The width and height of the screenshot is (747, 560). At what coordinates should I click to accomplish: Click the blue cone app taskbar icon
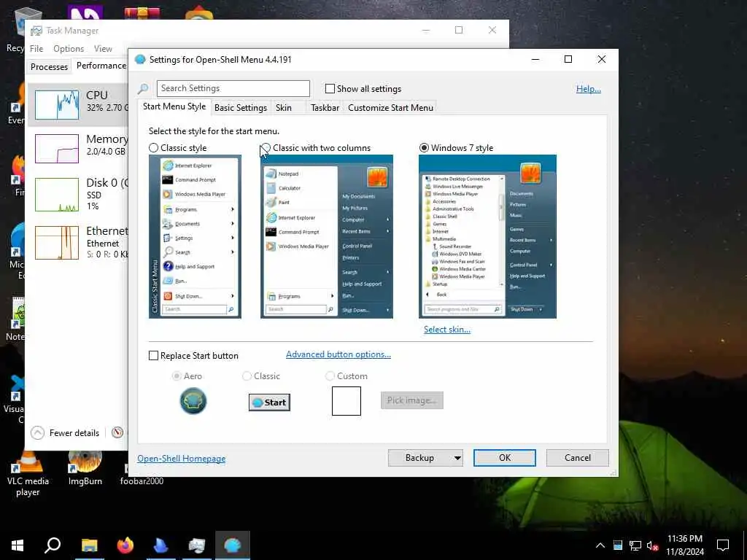161,545
